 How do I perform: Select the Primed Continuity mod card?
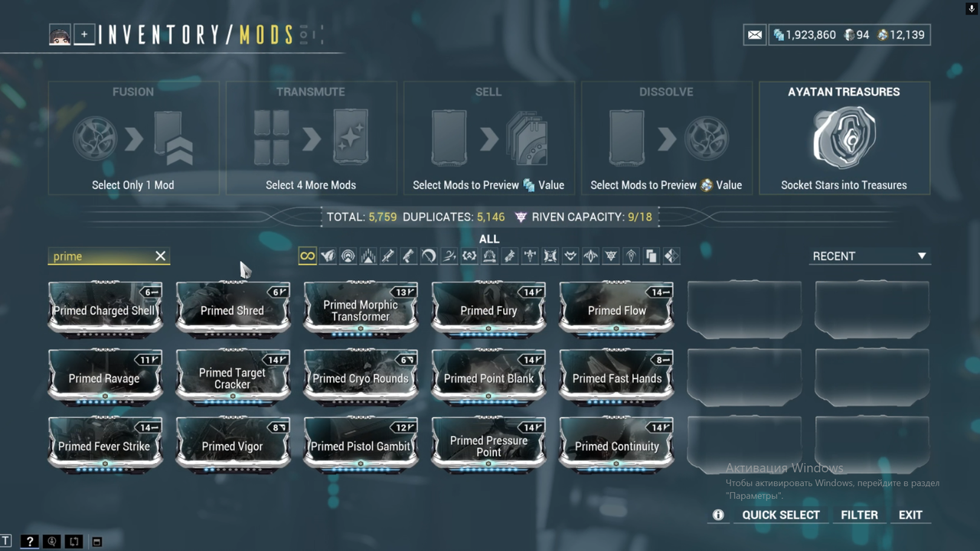pyautogui.click(x=616, y=445)
